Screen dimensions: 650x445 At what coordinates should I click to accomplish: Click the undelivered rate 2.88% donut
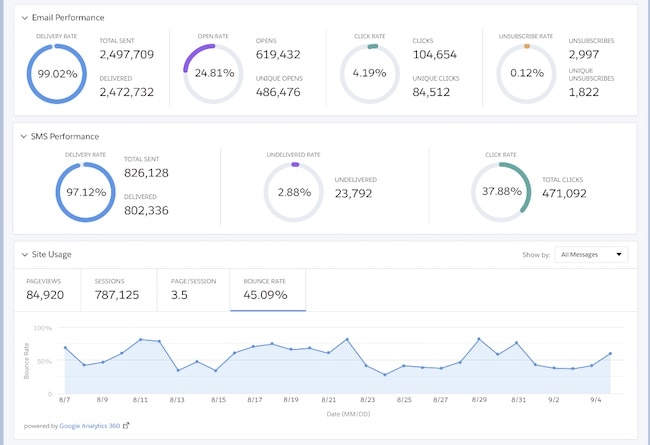[294, 191]
